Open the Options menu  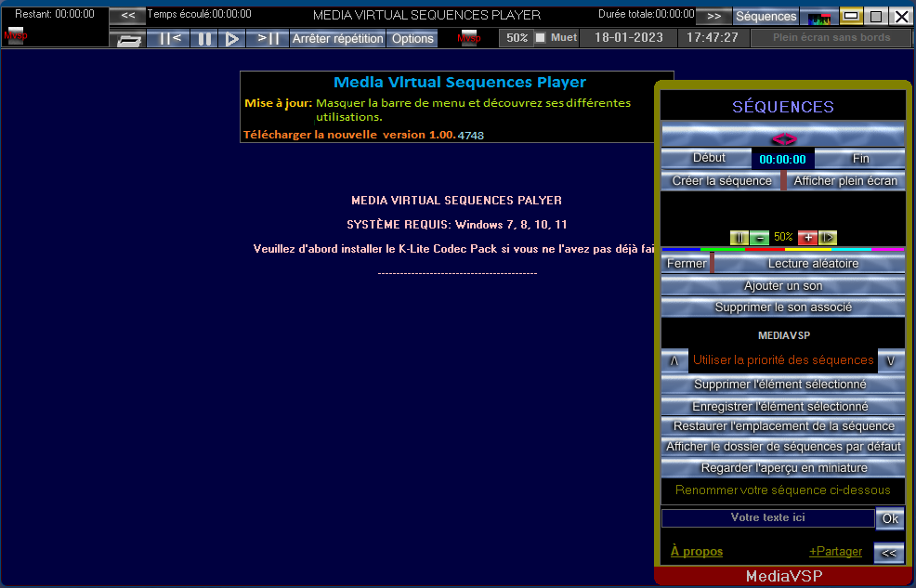[x=412, y=38]
